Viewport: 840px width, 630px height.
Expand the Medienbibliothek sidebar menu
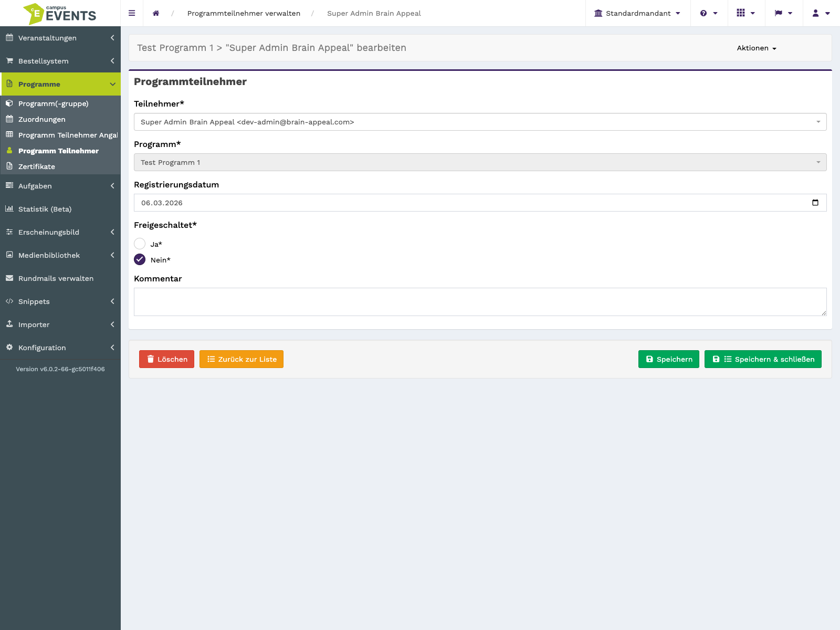60,255
